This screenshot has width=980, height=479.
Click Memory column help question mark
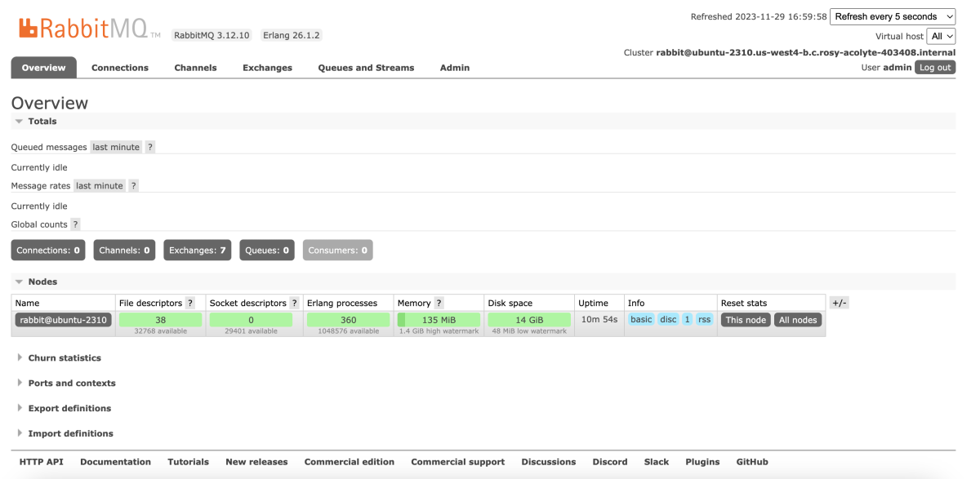[x=439, y=303]
